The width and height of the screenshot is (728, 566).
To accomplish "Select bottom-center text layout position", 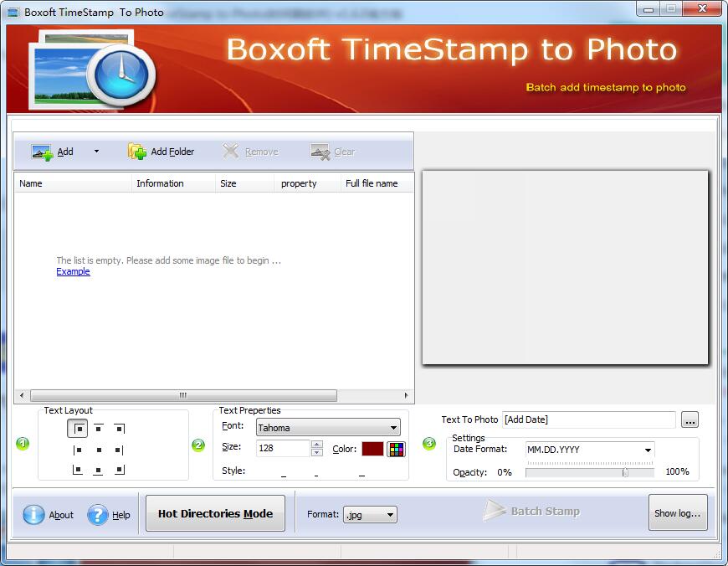I will [x=99, y=470].
